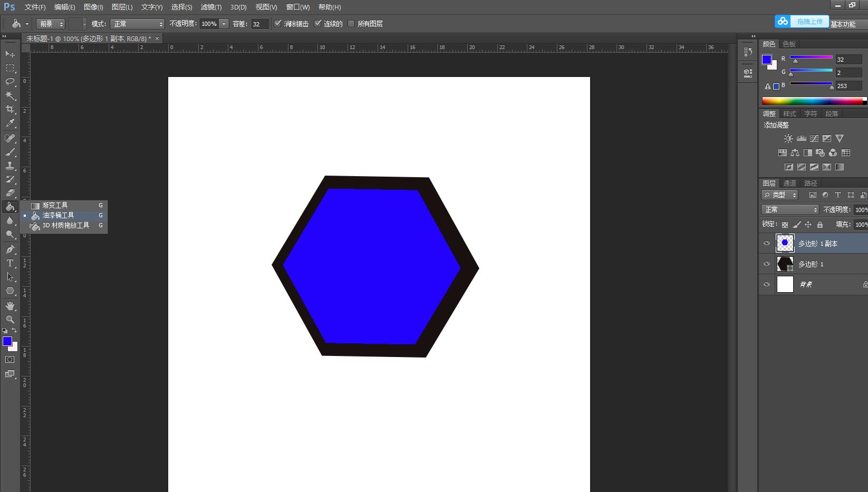
Task: Select the Hand tool
Action: (x=10, y=306)
